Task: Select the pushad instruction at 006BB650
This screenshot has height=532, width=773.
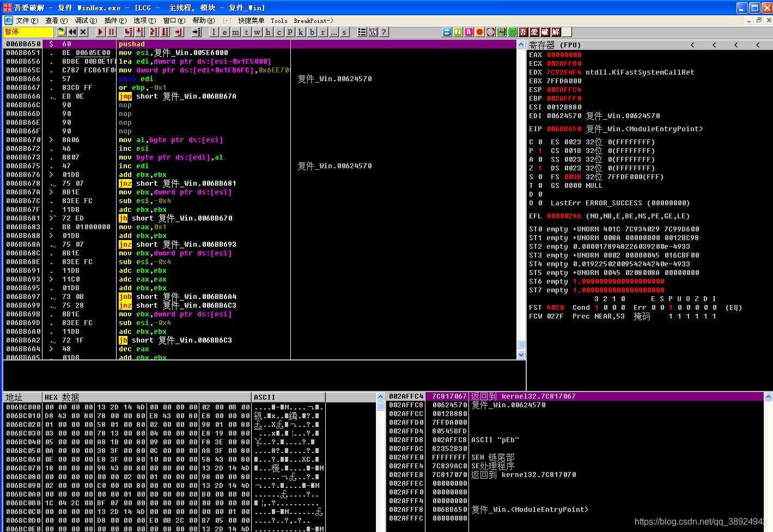Action: 260,44
